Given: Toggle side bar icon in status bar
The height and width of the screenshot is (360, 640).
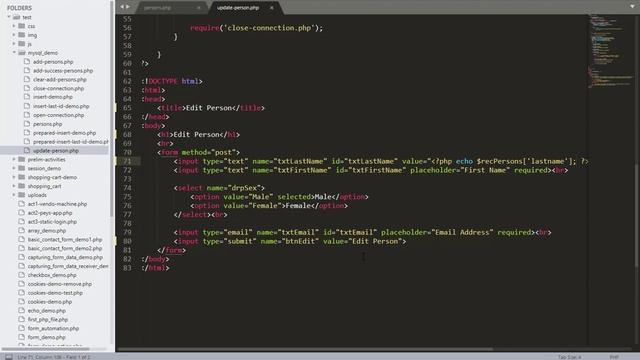Looking at the screenshot, I should click(9, 357).
